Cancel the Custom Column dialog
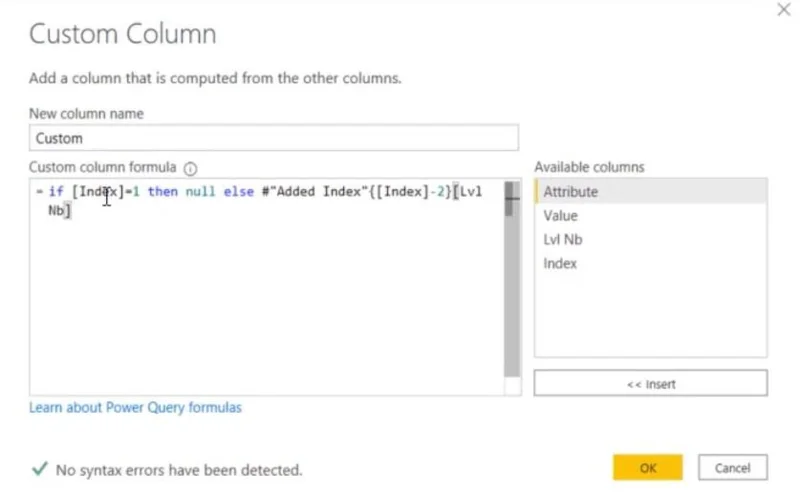Image resolution: width=800 pixels, height=492 pixels. click(x=733, y=468)
